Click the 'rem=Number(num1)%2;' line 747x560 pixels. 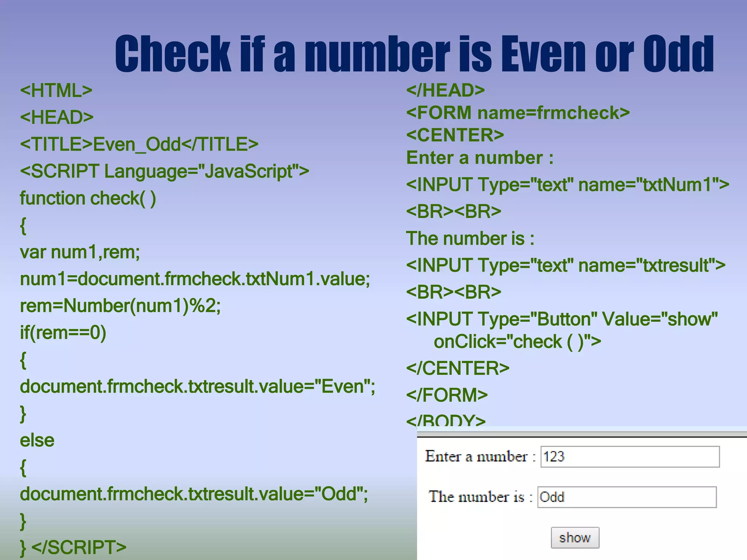[x=120, y=306]
